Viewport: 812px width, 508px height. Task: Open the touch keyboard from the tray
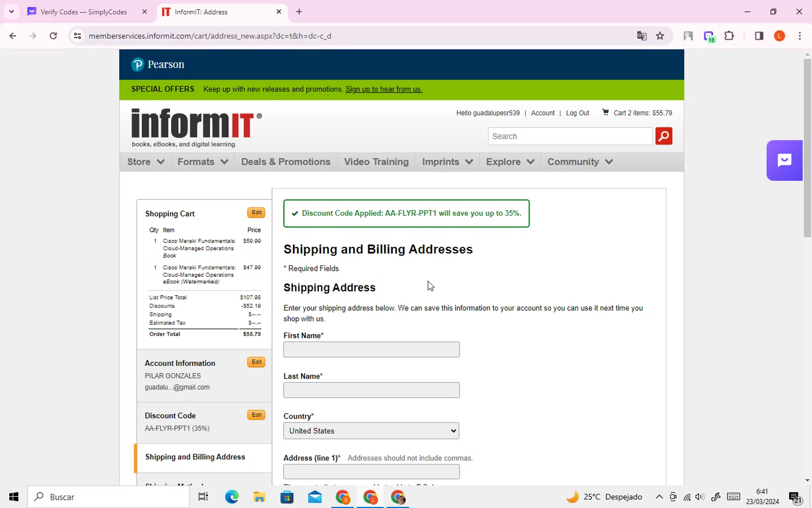click(734, 497)
